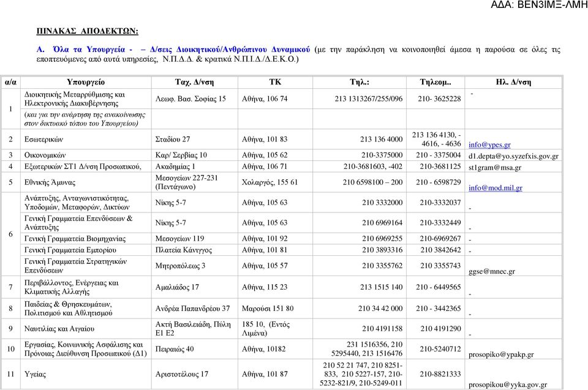Click the ggse@mnec.gr email text
Image resolution: width=588 pixels, height=390 pixels.
click(x=492, y=271)
